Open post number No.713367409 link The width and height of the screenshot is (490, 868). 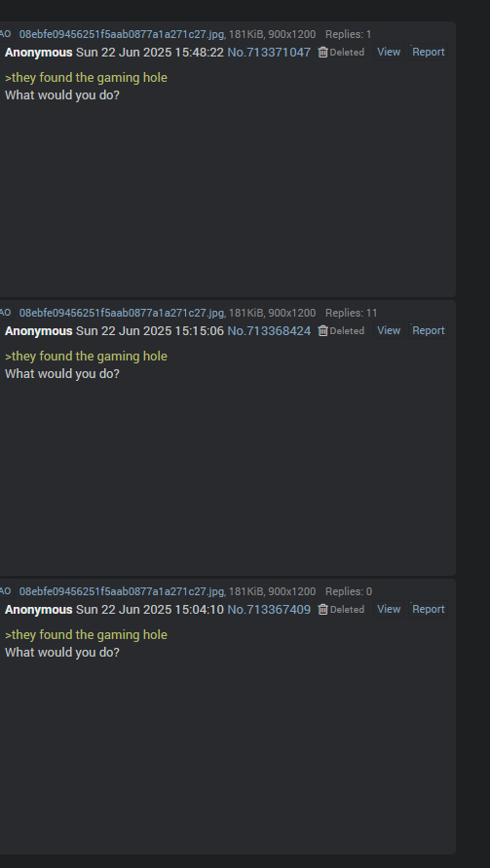[x=269, y=609]
